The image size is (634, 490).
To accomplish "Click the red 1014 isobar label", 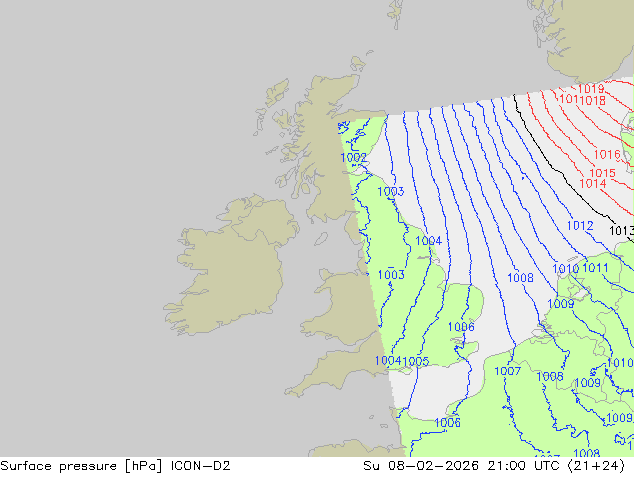I will pyautogui.click(x=593, y=184).
